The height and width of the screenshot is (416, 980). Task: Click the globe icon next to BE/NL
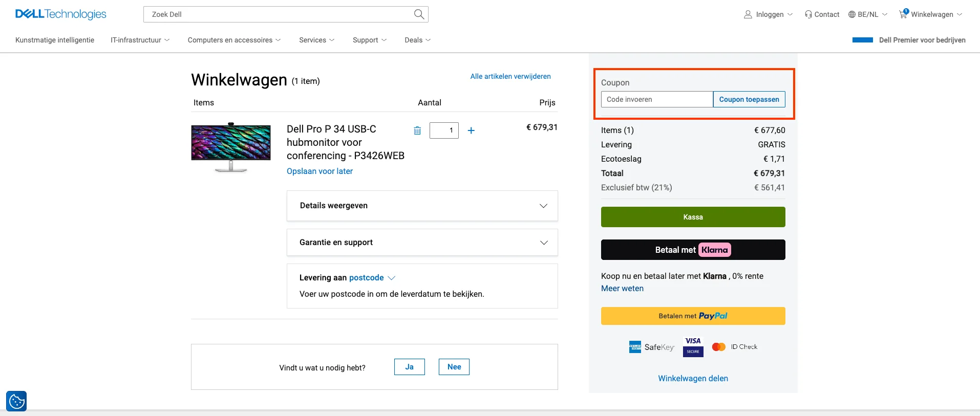[852, 14]
